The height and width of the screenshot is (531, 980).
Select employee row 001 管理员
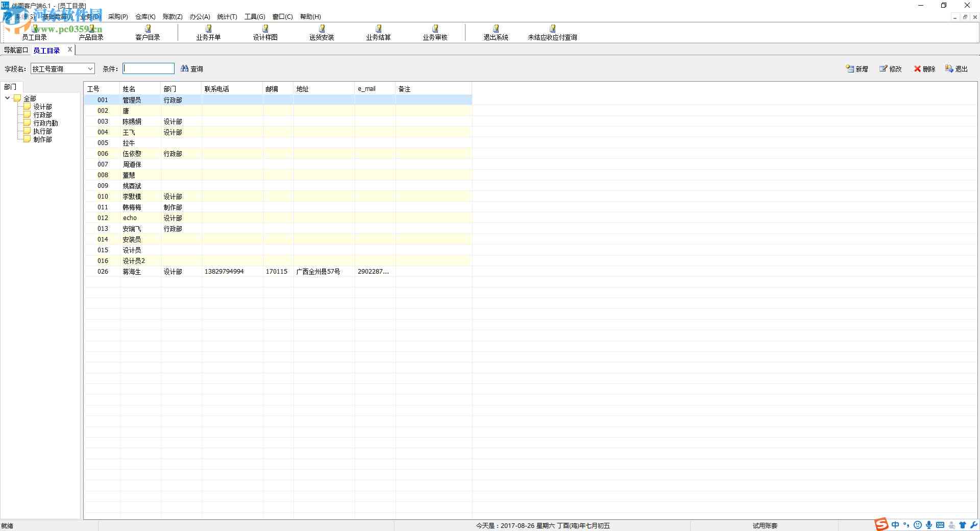click(278, 100)
